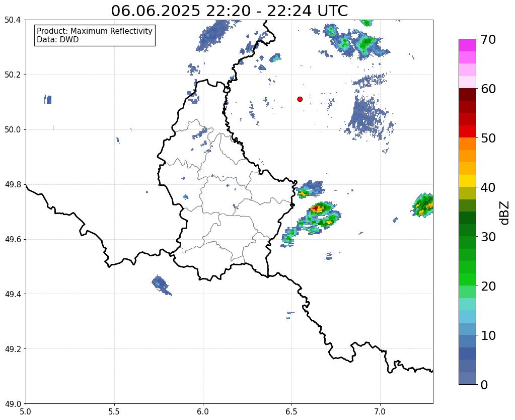Click the 30 tick label on colorbar

488,237
